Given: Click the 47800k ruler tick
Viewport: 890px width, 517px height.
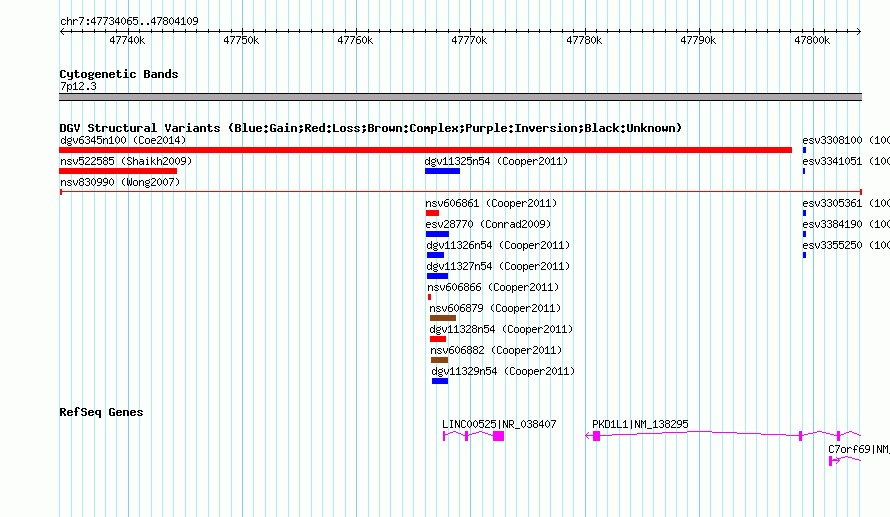Looking at the screenshot, I should (812, 40).
